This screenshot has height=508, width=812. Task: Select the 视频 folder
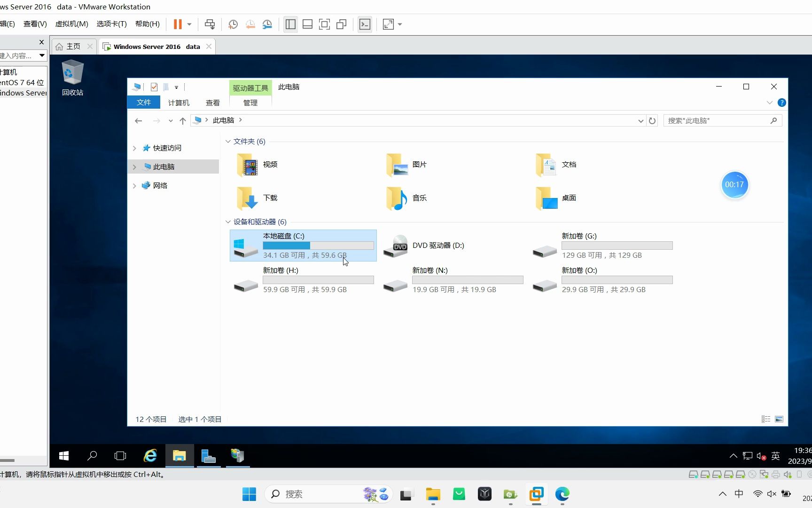[x=258, y=165]
